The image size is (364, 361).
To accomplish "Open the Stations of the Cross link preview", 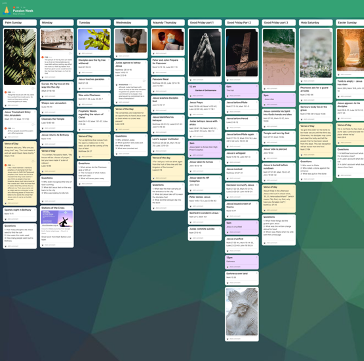I will coord(57,219).
